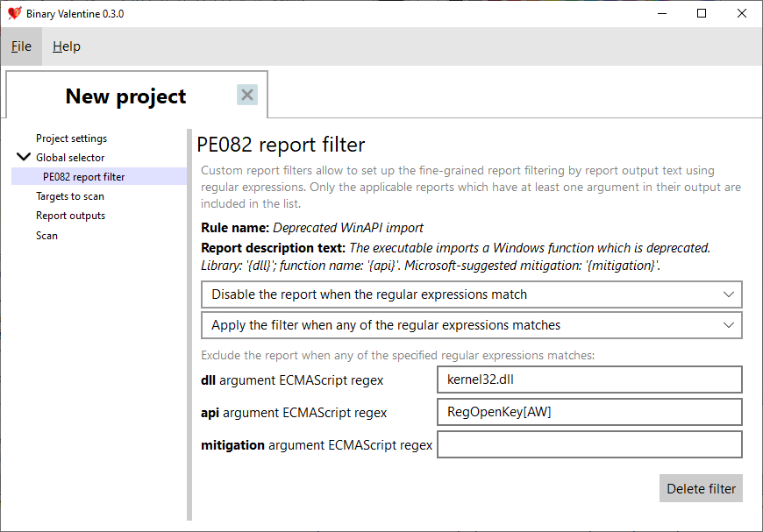This screenshot has height=532, width=763.
Task: Select PE082 report filter tree item
Action: pyautogui.click(x=99, y=176)
